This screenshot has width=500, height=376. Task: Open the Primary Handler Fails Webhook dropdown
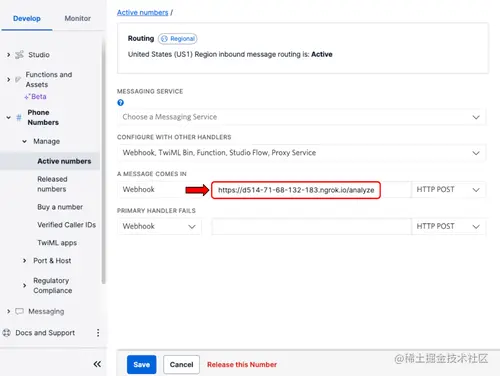pyautogui.click(x=159, y=226)
